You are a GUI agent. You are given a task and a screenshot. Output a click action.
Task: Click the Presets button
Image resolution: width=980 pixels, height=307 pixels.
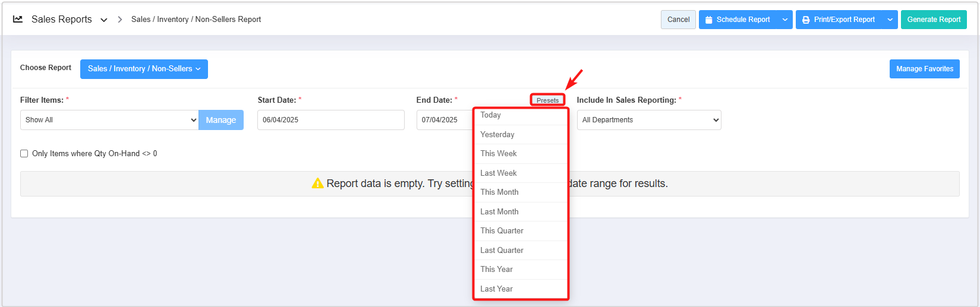[x=547, y=100]
